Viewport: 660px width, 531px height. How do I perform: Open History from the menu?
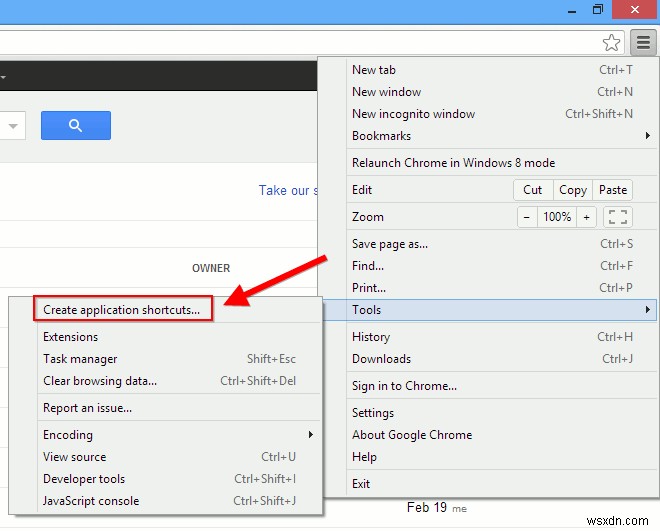[x=501, y=337]
